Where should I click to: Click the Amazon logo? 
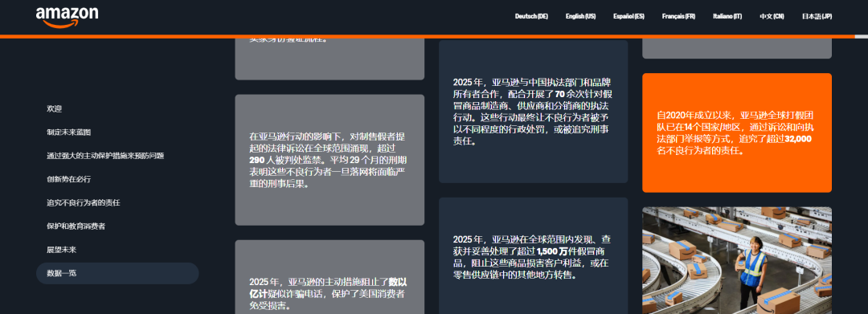coord(67,17)
